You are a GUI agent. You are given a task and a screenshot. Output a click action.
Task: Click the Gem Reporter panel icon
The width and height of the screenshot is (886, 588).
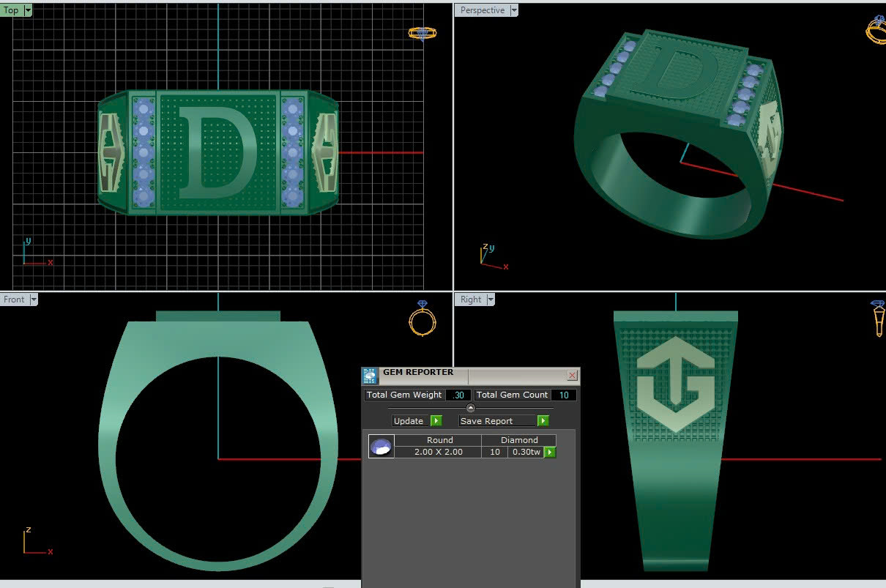370,376
